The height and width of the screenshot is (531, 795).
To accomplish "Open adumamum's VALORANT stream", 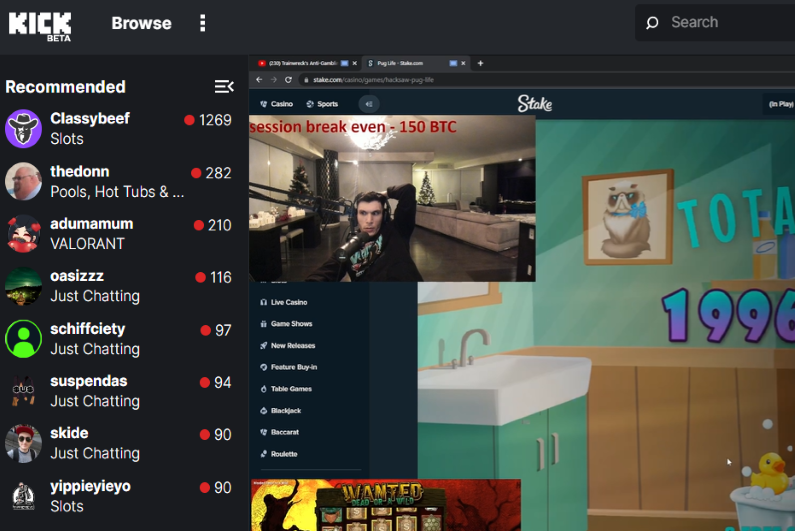I will 119,234.
